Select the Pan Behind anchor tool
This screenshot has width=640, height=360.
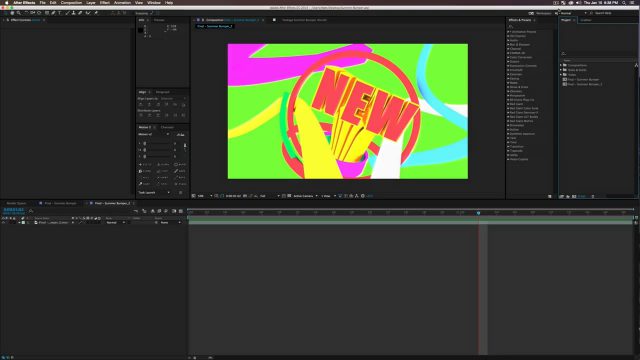coord(39,13)
